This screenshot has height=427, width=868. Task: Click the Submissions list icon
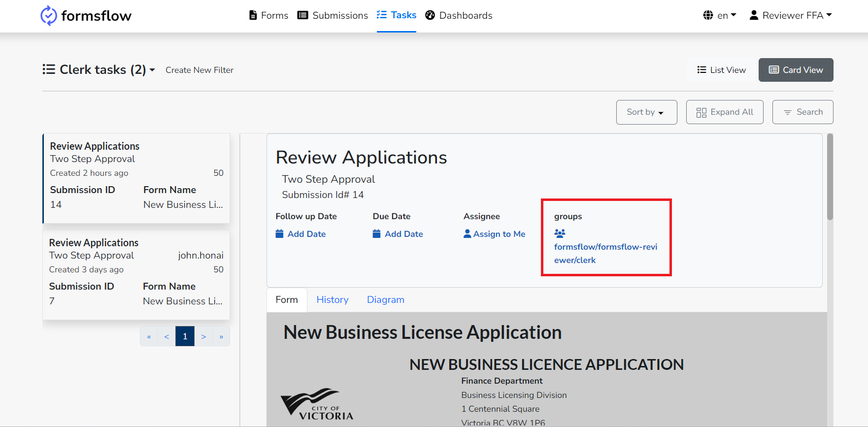pyautogui.click(x=302, y=15)
